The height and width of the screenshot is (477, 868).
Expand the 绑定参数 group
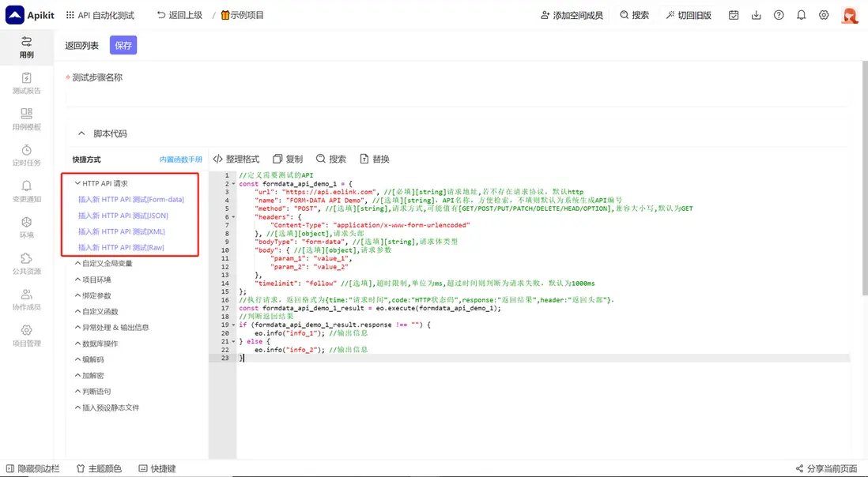pos(93,295)
